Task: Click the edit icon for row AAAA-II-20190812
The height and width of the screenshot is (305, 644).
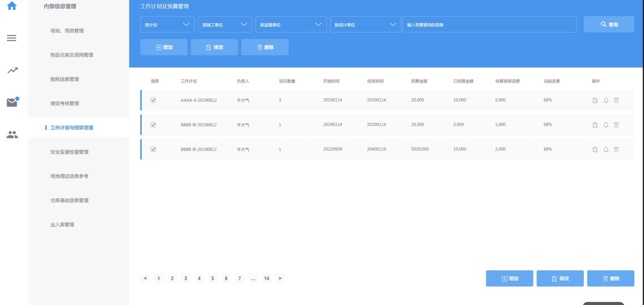Action: tap(595, 100)
